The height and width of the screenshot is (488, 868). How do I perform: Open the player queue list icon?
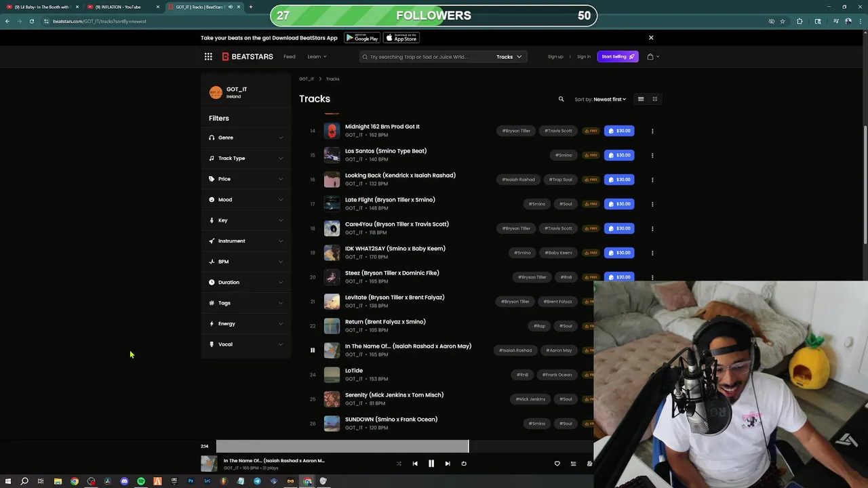(573, 464)
